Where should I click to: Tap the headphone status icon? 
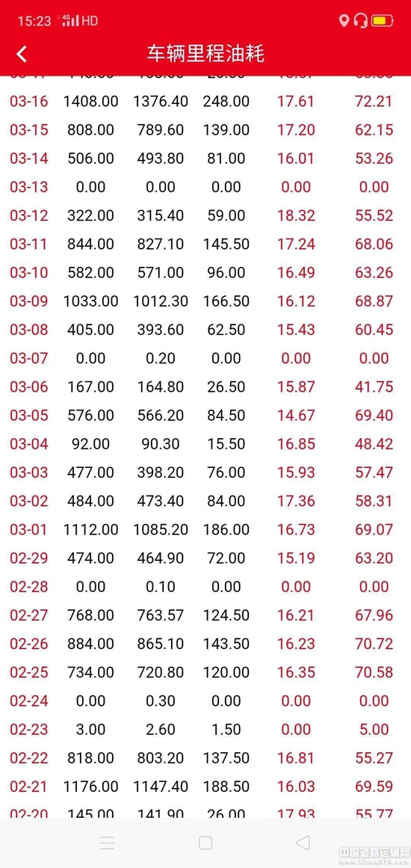tap(361, 21)
